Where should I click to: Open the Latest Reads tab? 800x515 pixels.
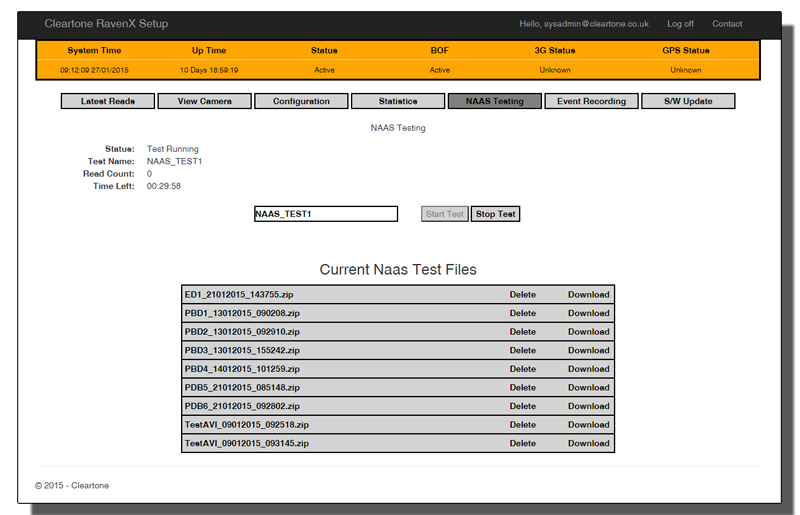click(108, 101)
